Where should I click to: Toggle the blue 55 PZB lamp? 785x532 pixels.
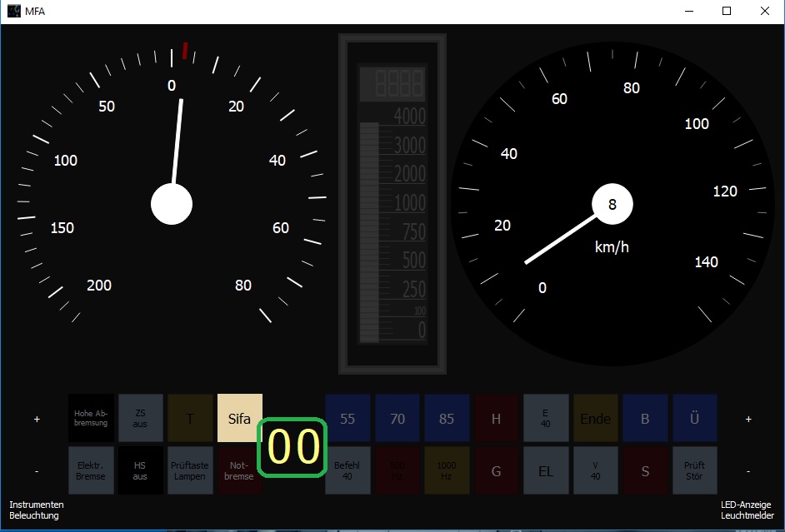pos(348,418)
